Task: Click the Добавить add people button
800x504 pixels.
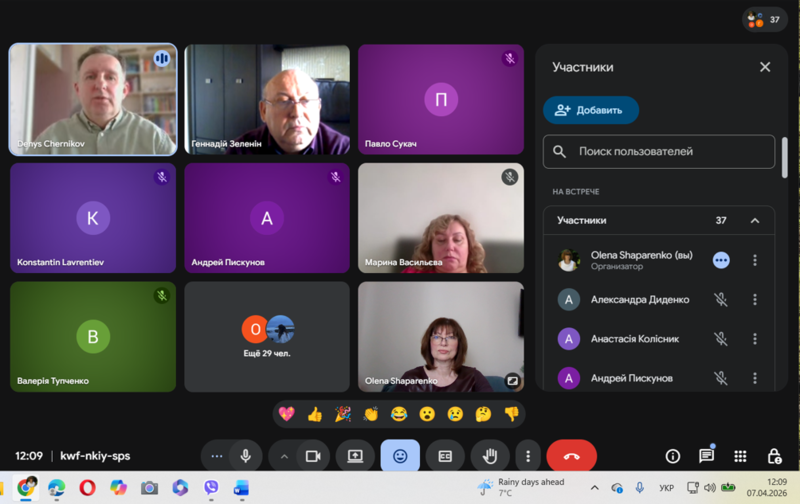Action: [590, 110]
